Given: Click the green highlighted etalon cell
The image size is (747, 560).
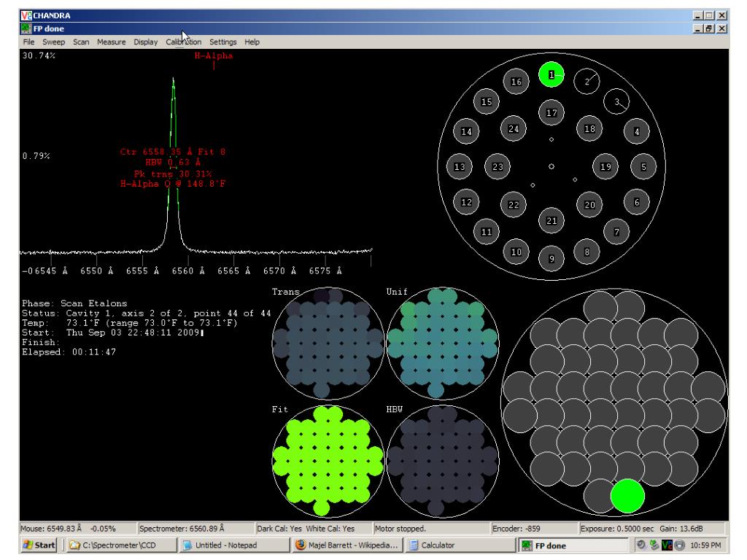Looking at the screenshot, I should [627, 496].
